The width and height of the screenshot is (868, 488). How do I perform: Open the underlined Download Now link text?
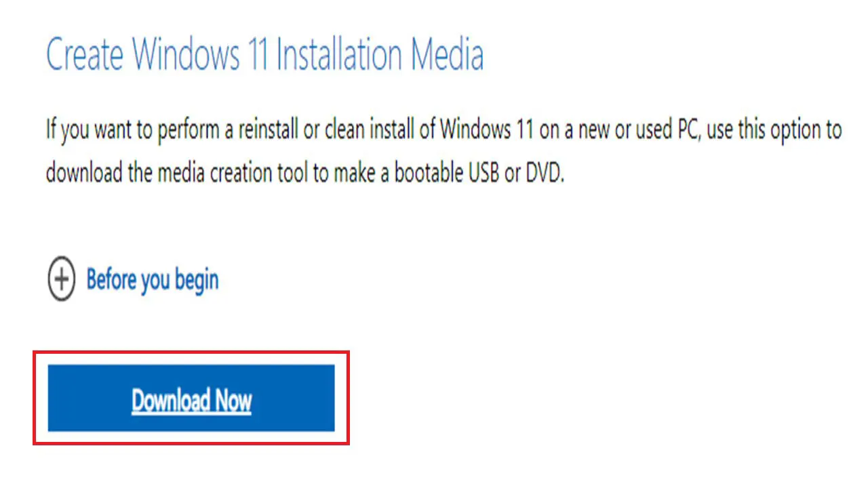point(191,400)
